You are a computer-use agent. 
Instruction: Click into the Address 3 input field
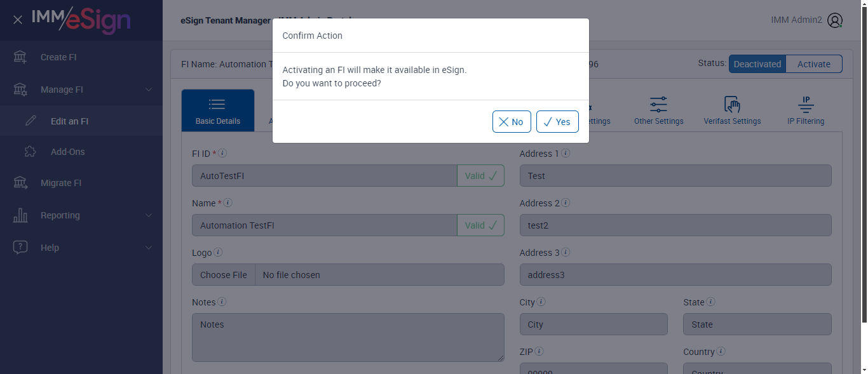point(675,275)
